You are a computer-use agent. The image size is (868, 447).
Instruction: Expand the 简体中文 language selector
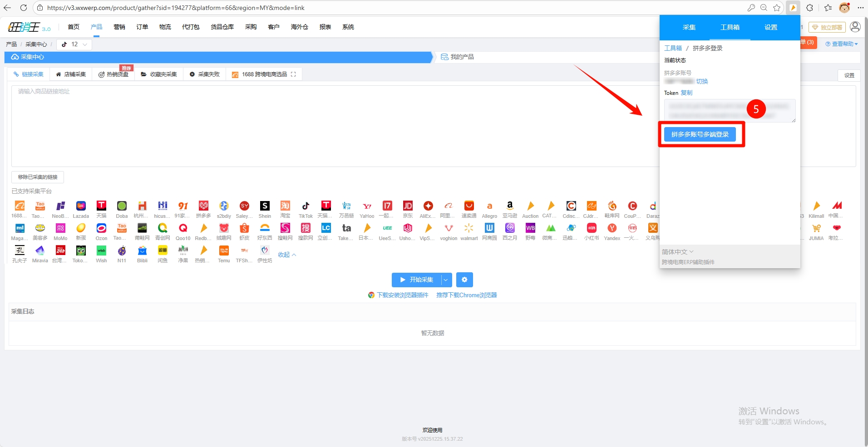[x=677, y=252]
